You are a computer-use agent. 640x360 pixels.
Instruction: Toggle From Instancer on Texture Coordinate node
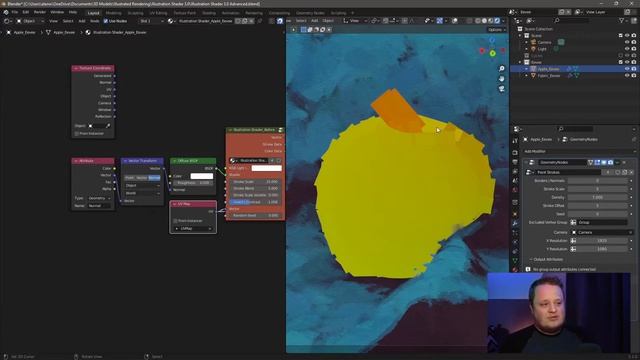point(77,133)
